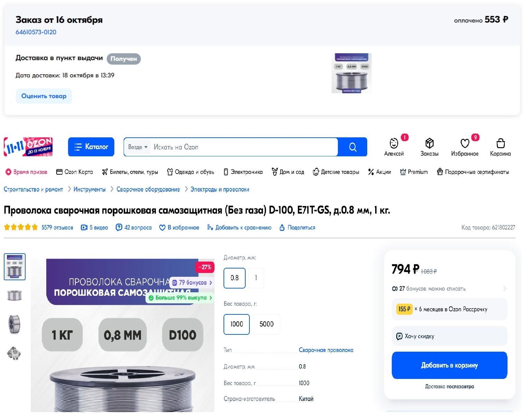531x420 pixels.
Task: Open the Сварочная проволока type link
Action: 326,350
